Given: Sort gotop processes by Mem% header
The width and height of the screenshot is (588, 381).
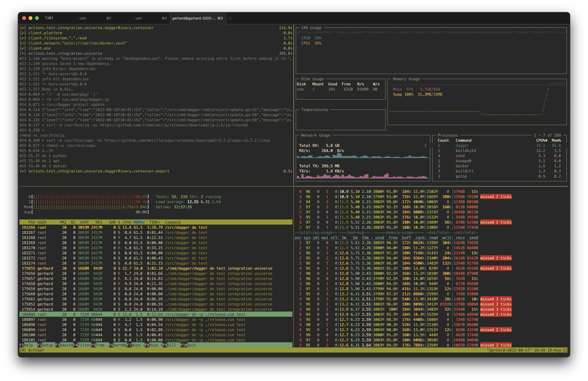Looking at the screenshot, I should point(556,140).
